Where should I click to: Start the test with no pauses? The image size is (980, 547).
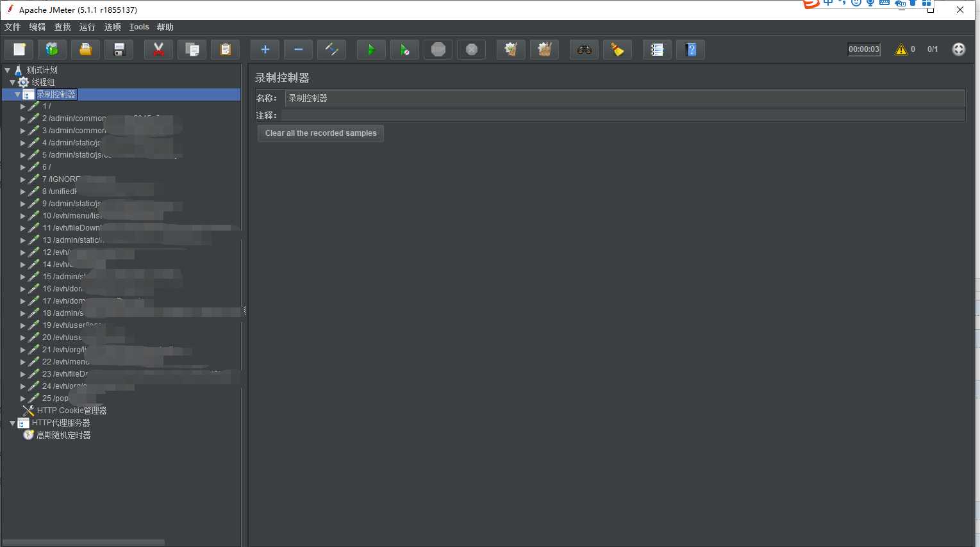[x=404, y=49]
